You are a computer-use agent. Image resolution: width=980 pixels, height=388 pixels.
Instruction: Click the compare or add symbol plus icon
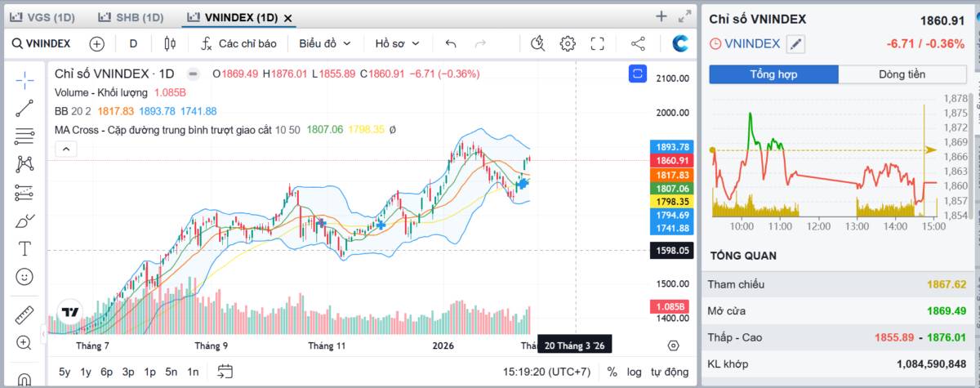pos(96,44)
